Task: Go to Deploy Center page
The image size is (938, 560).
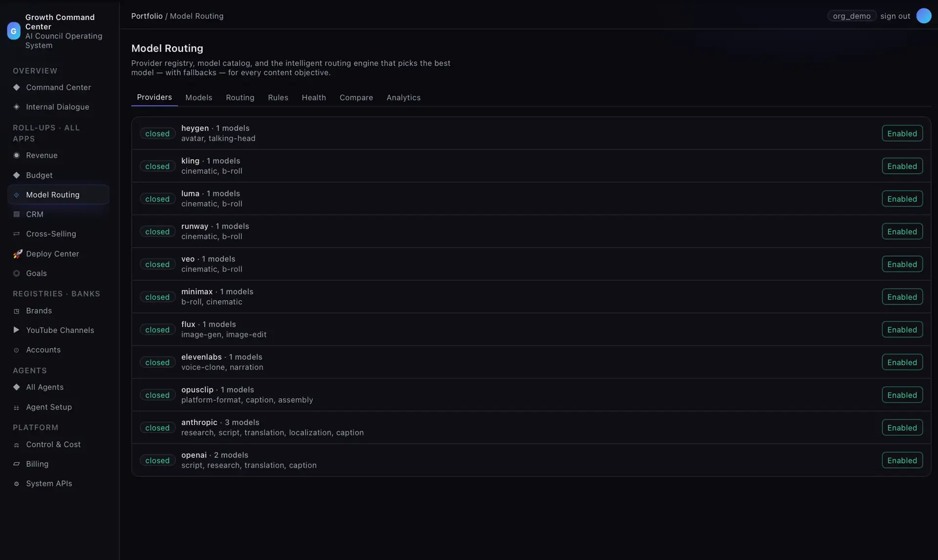Action: point(58,254)
